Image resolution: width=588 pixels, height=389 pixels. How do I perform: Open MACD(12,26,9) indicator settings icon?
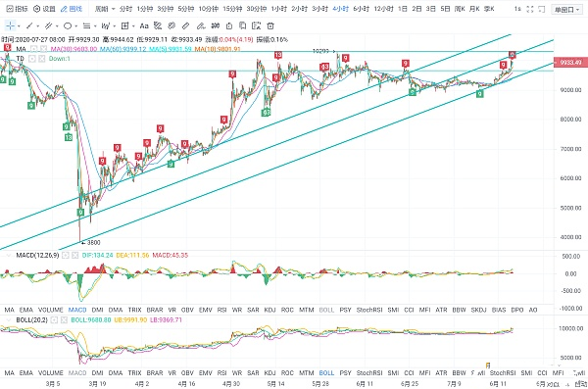[66, 256]
